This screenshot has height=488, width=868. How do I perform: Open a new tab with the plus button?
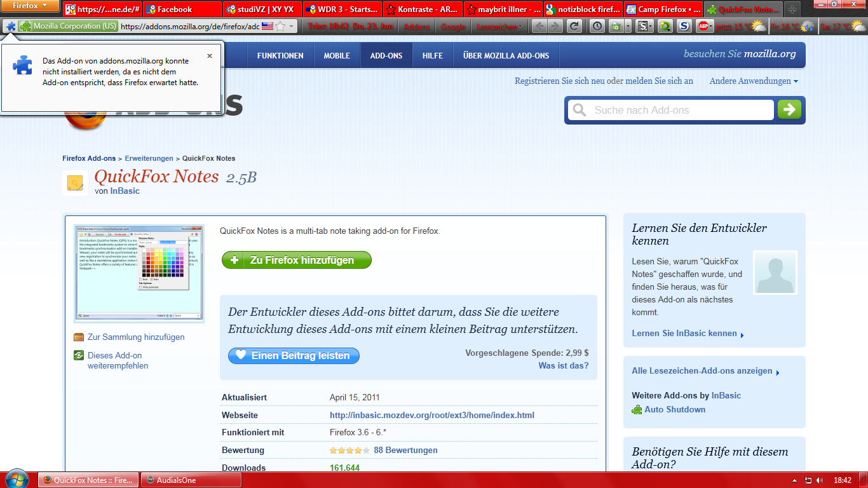tap(792, 10)
